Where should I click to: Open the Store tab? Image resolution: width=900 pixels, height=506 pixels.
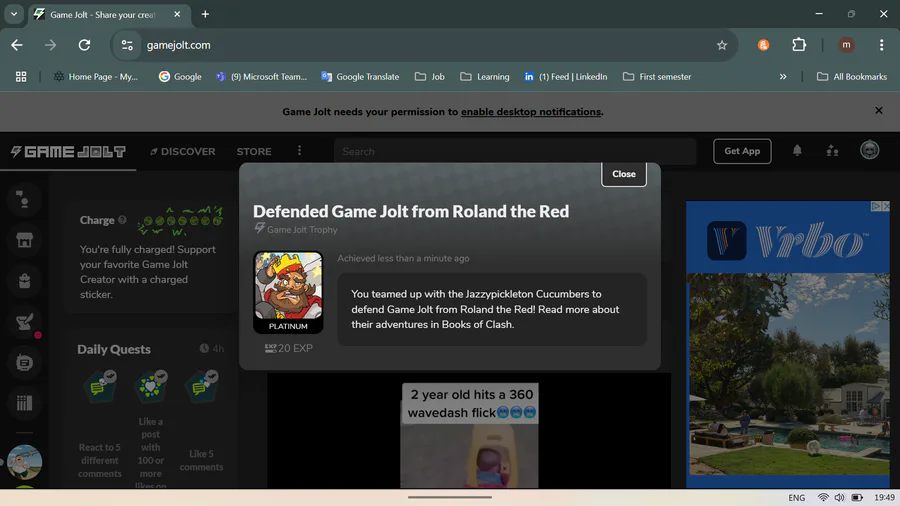[254, 151]
